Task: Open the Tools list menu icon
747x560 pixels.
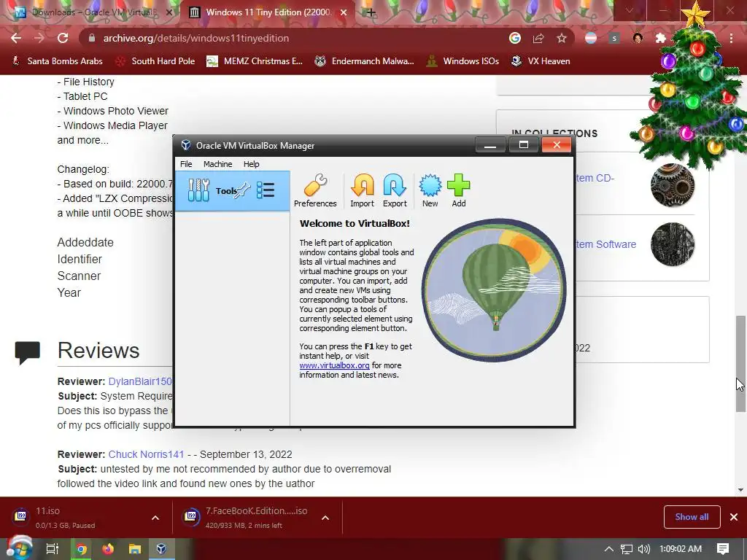Action: coord(266,190)
